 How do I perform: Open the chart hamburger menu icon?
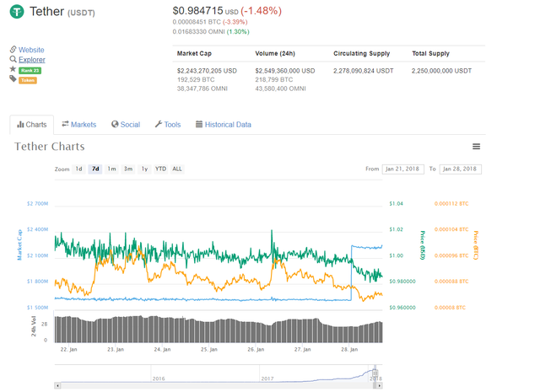pyautogui.click(x=476, y=147)
